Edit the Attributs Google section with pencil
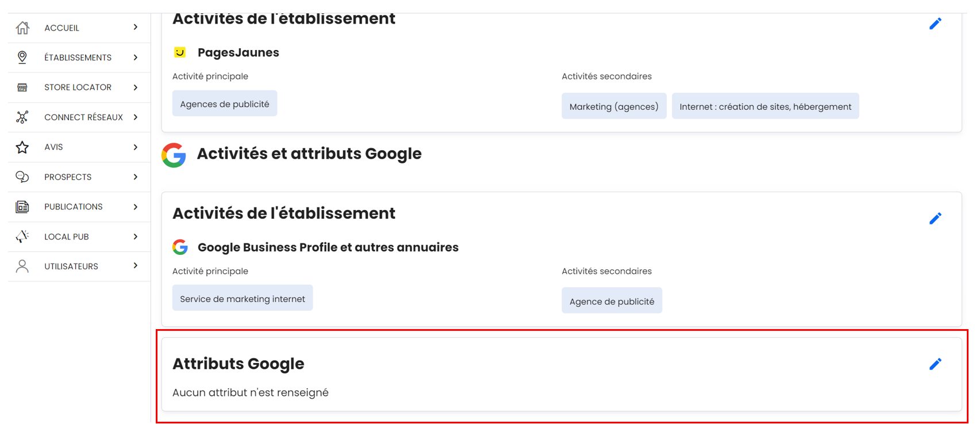Image resolution: width=980 pixels, height=439 pixels. point(935,364)
